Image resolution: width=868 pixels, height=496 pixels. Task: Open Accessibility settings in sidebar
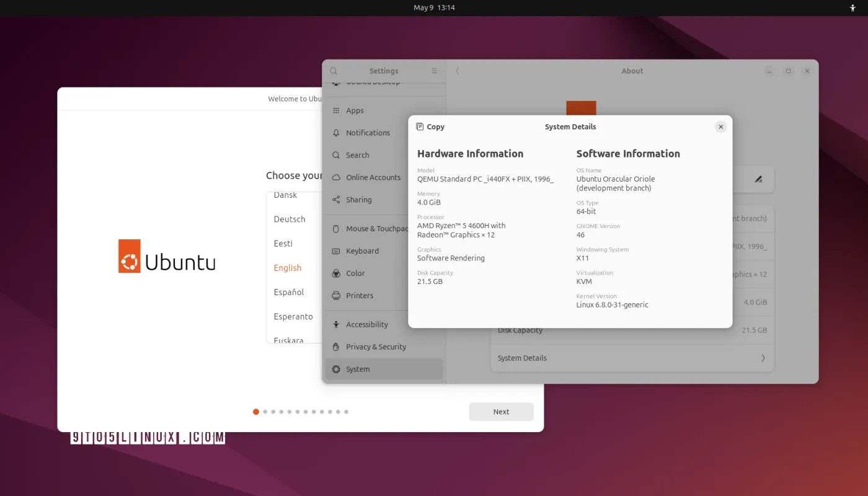[x=384, y=324]
